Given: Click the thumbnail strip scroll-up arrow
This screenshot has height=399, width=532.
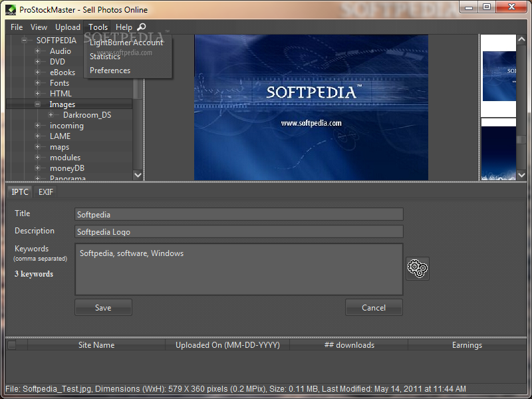Looking at the screenshot, I should pyautogui.click(x=521, y=39).
